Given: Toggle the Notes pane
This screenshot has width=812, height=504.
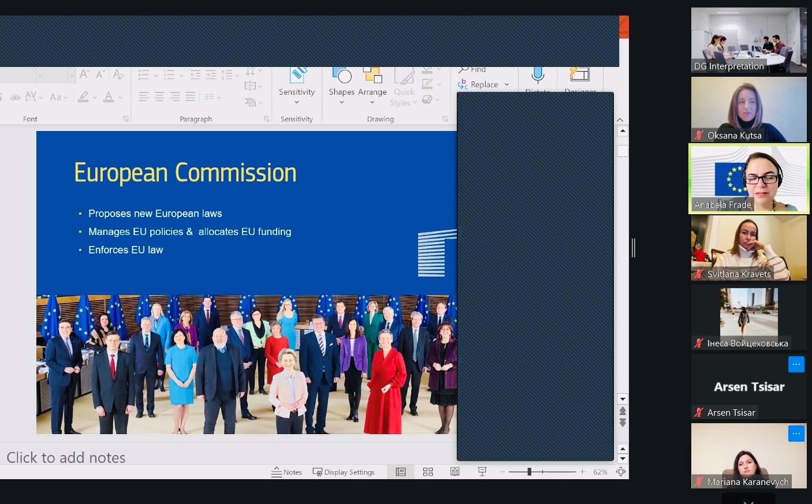Looking at the screenshot, I should tap(286, 472).
